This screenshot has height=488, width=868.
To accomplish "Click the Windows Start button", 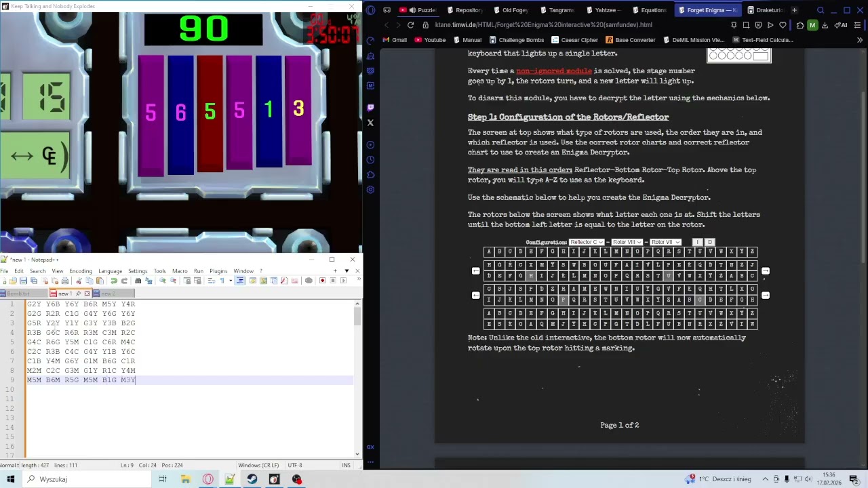I will 11,479.
